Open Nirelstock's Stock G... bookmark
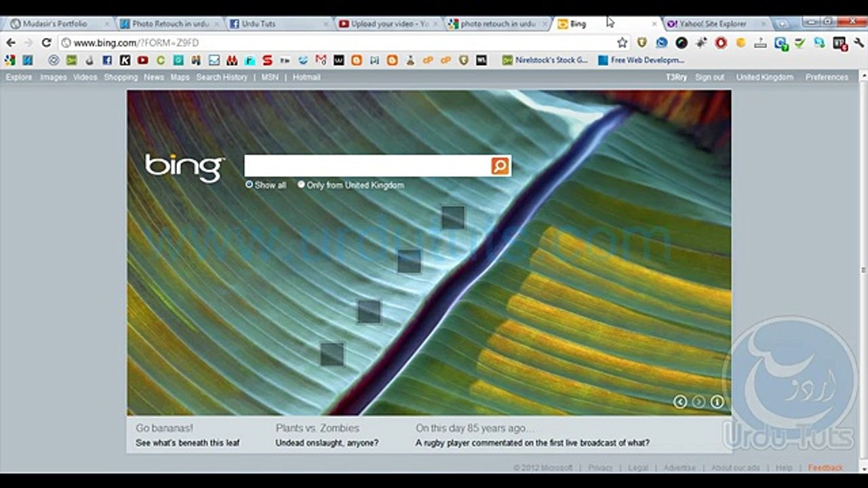The height and width of the screenshot is (488, 868). 545,60
